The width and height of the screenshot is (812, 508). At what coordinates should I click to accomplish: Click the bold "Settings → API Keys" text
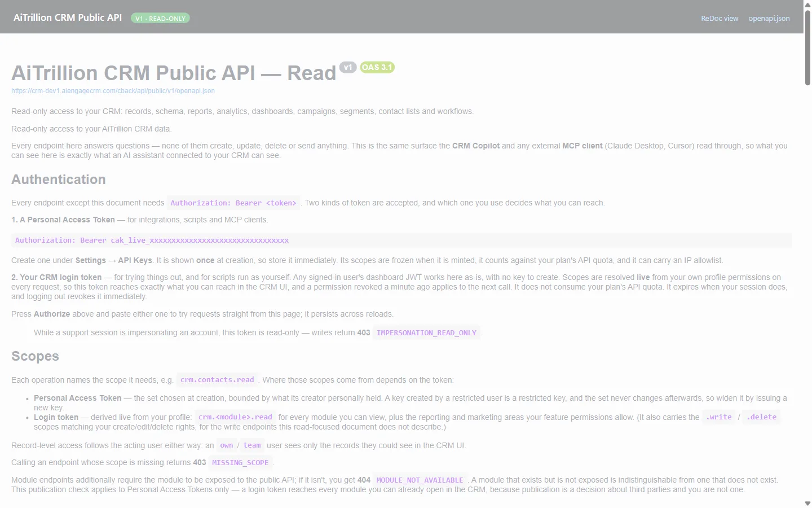coord(114,260)
